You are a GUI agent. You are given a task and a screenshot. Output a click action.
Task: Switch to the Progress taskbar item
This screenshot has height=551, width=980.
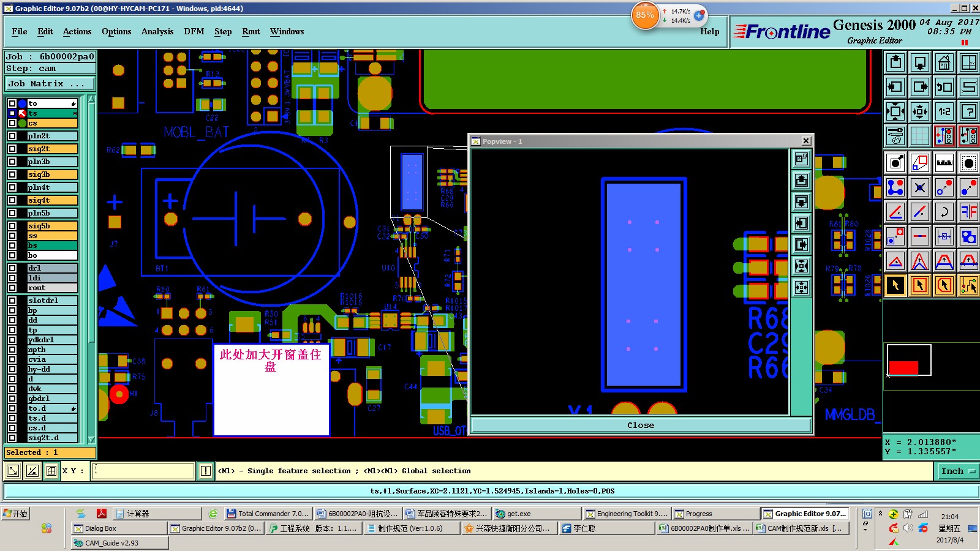click(x=715, y=514)
